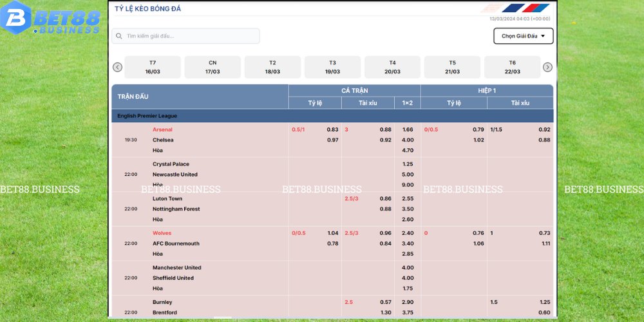Click the HIỆP 1 column header
This screenshot has width=644, height=322.
[487, 90]
